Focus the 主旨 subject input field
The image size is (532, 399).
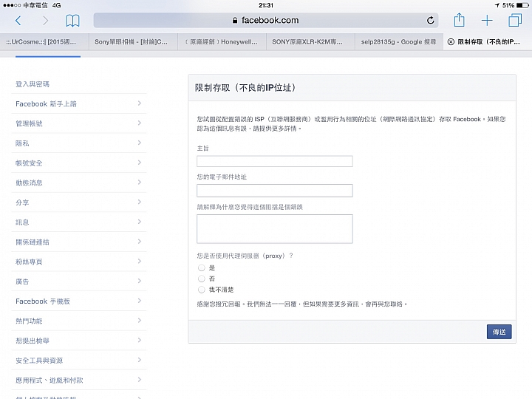[x=275, y=161]
